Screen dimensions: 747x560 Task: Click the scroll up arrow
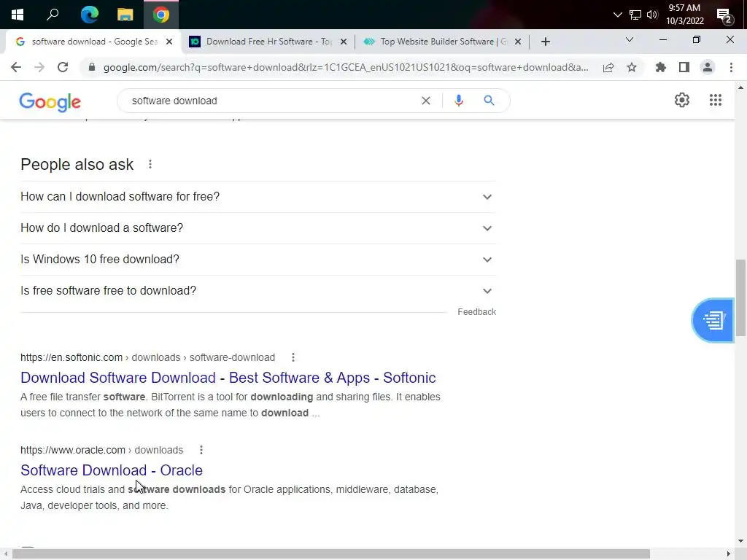(x=740, y=87)
